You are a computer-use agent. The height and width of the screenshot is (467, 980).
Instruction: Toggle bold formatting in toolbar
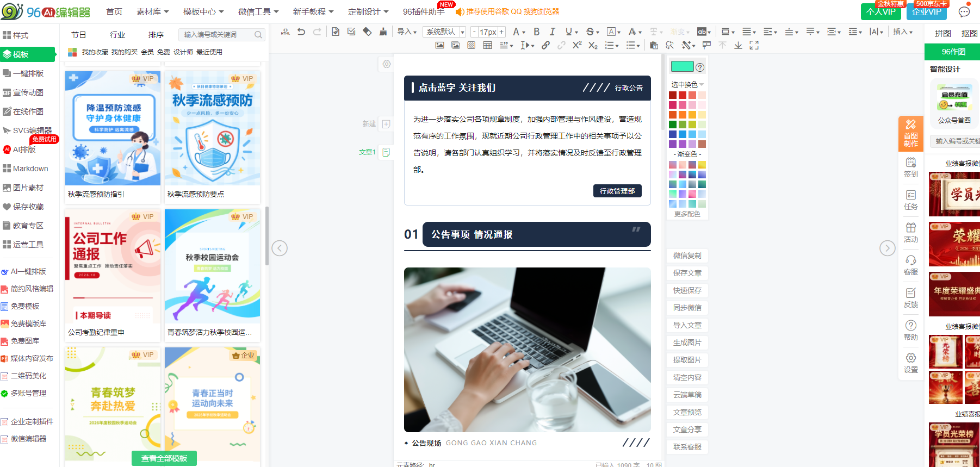click(537, 32)
